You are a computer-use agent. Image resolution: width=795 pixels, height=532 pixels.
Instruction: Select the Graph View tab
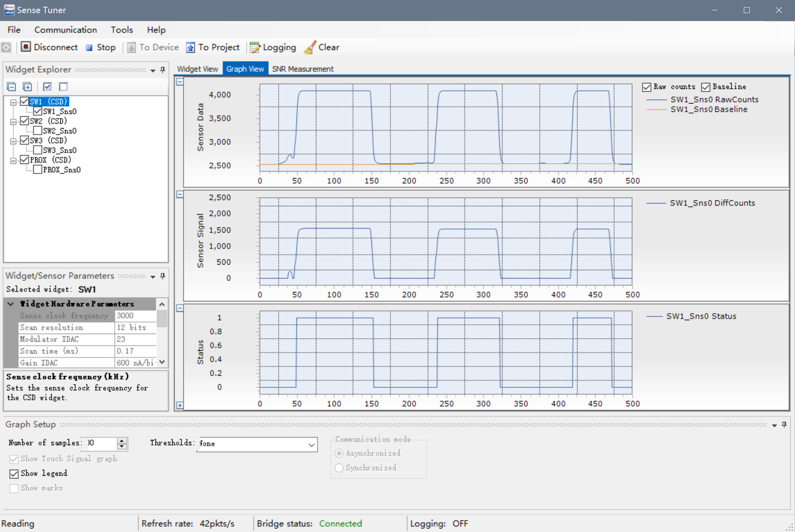[x=245, y=69]
